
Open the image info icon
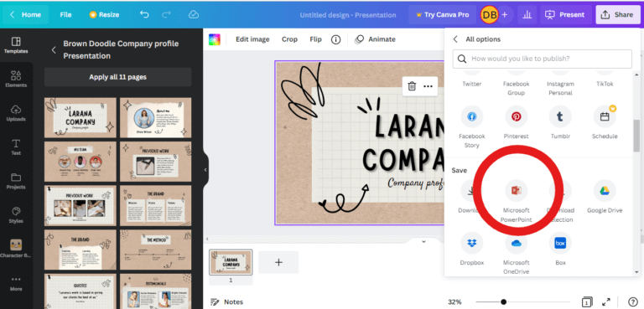[x=336, y=39]
